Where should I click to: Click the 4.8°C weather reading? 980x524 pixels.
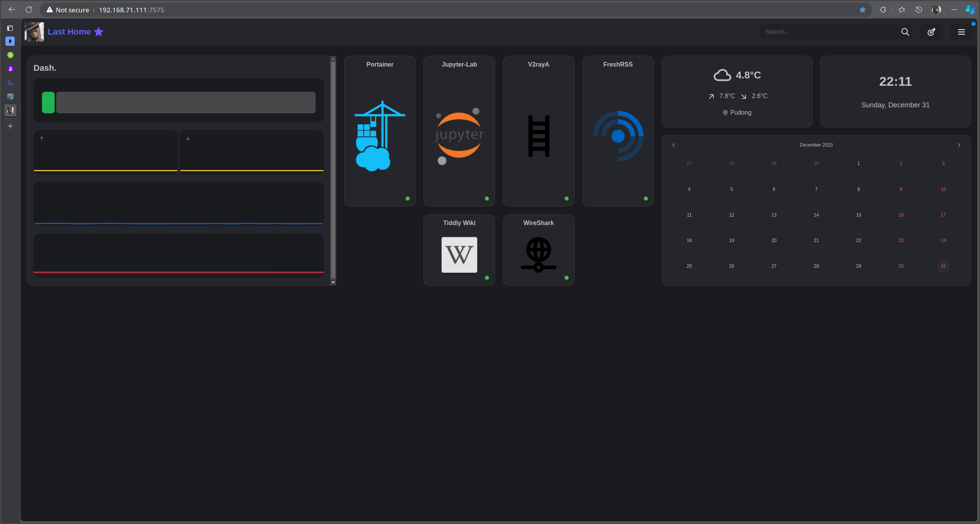coord(748,75)
